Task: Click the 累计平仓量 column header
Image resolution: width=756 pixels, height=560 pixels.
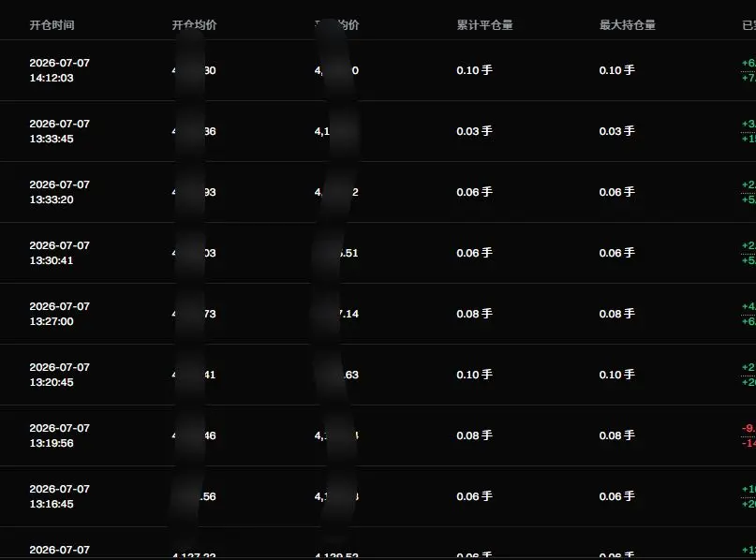Action: pyautogui.click(x=484, y=25)
